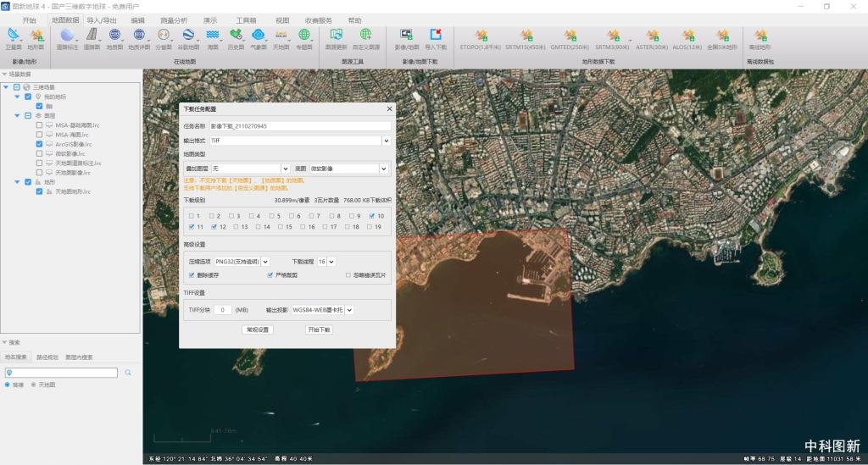Select the 历史图 historical map icon
Image resolution: width=868 pixels, height=465 pixels.
click(236, 36)
